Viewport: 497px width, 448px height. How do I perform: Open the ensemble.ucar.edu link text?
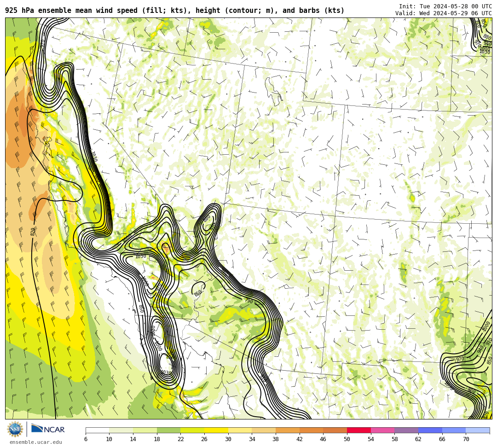pos(36,442)
